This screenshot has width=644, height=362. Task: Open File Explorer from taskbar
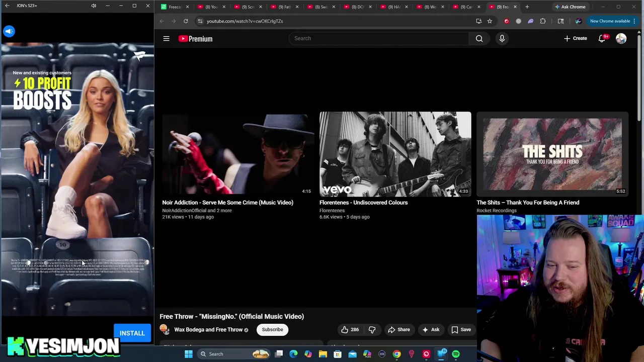pyautogui.click(x=323, y=354)
